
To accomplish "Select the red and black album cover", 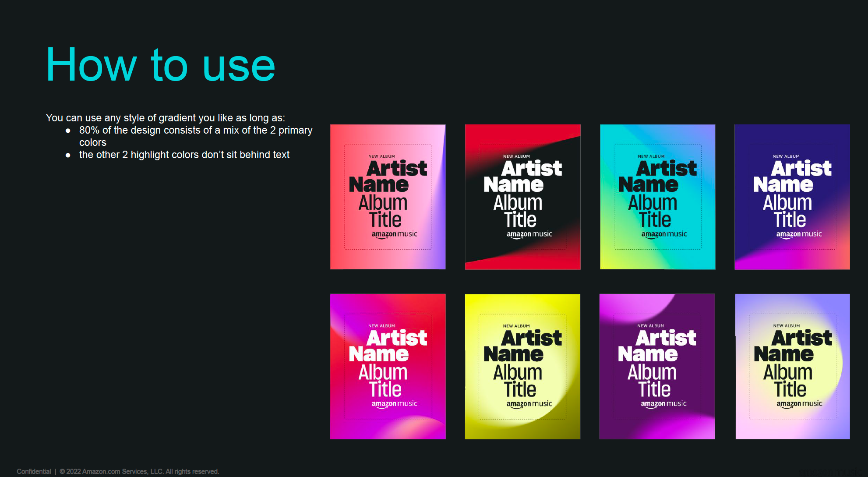I will click(x=522, y=197).
